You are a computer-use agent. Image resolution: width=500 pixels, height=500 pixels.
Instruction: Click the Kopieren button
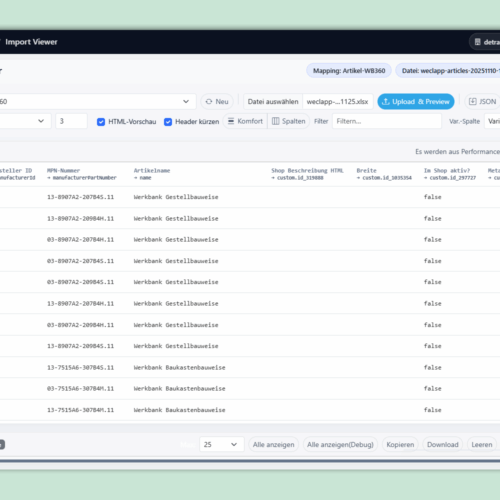tap(400, 445)
